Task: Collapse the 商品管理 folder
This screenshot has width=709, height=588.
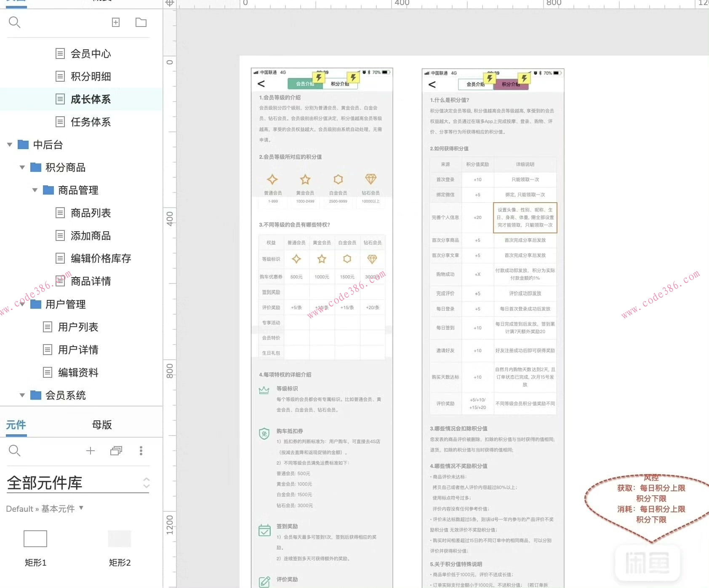Action: coord(35,190)
